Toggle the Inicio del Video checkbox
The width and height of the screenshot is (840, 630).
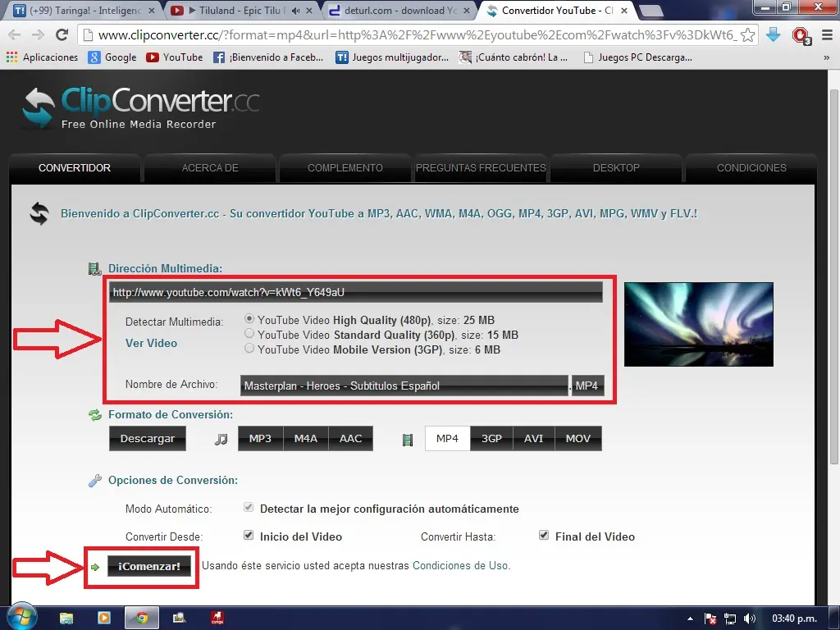pyautogui.click(x=249, y=535)
